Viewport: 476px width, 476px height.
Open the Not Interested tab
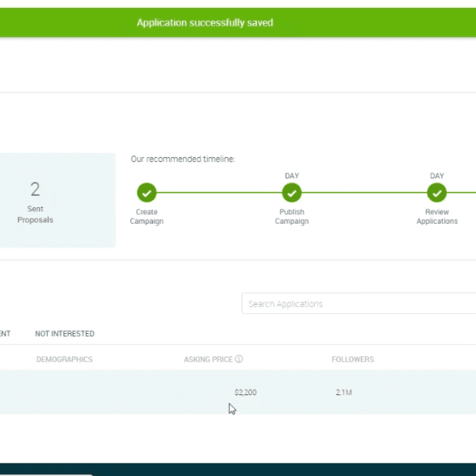[x=64, y=334]
